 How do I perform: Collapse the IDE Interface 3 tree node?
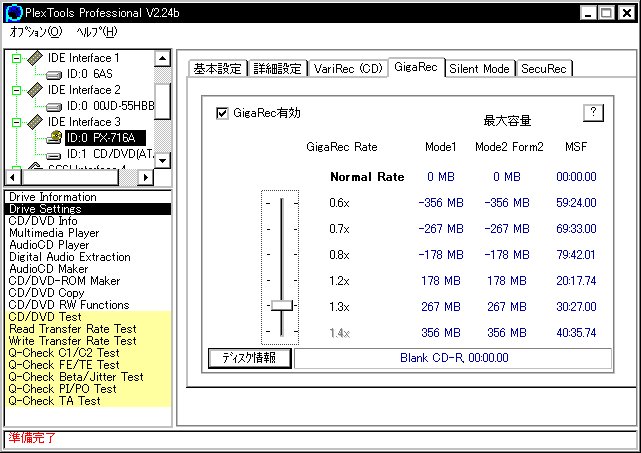[x=16, y=122]
